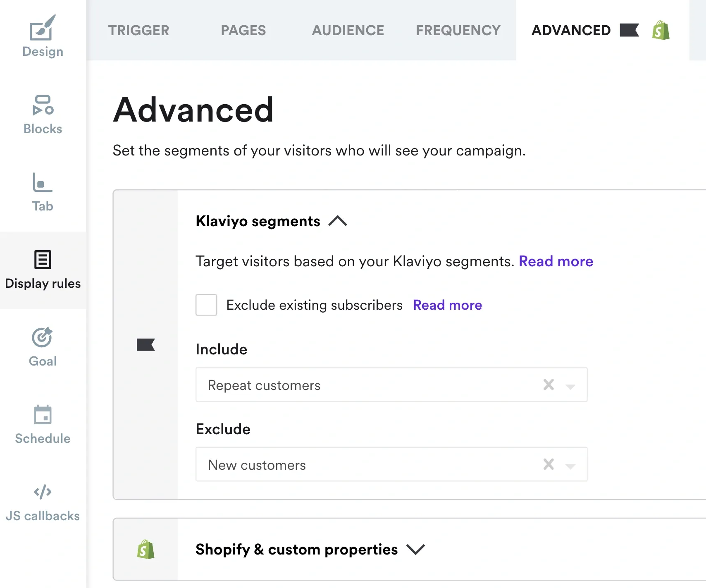Open the Tab sidebar section
The height and width of the screenshot is (588, 706).
tap(43, 192)
